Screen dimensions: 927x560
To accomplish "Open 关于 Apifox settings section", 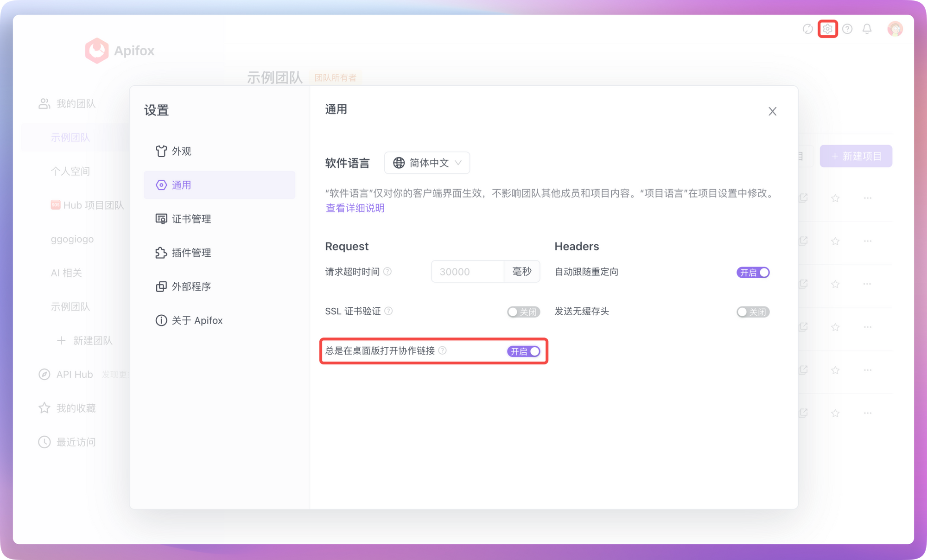I will (x=219, y=320).
